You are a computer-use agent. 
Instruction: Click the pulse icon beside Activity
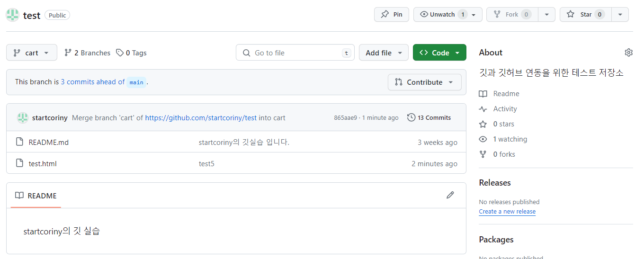(483, 109)
